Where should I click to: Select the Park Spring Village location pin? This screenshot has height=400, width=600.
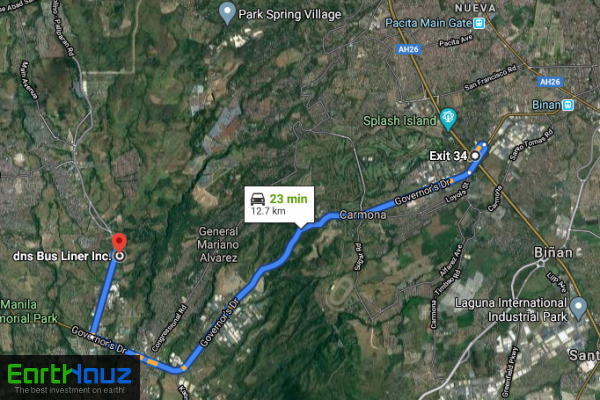(227, 13)
